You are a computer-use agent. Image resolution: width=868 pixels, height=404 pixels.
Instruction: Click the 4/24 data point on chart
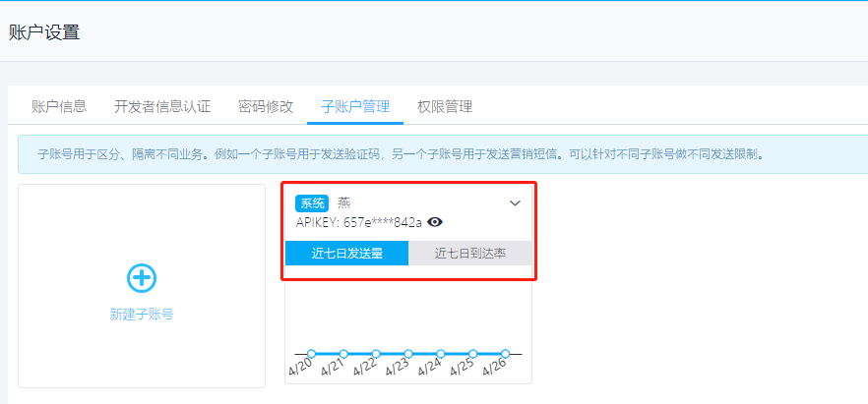point(441,354)
